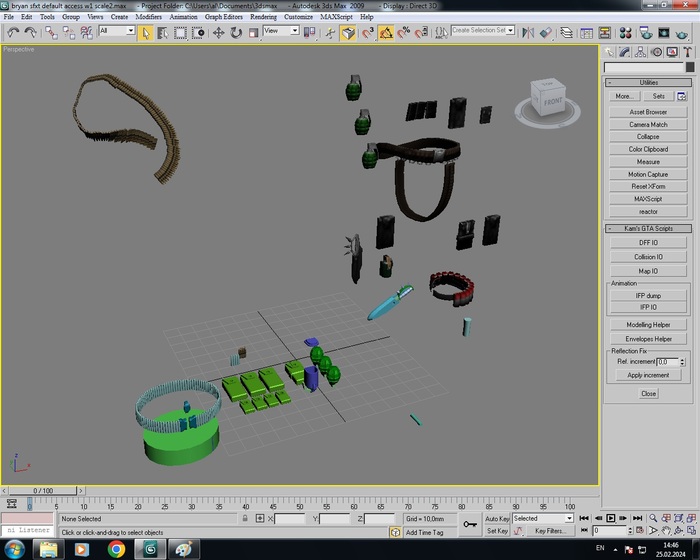Open the Hierarchy panel tab
Image resolution: width=700 pixels, height=560 pixels.
tap(641, 52)
